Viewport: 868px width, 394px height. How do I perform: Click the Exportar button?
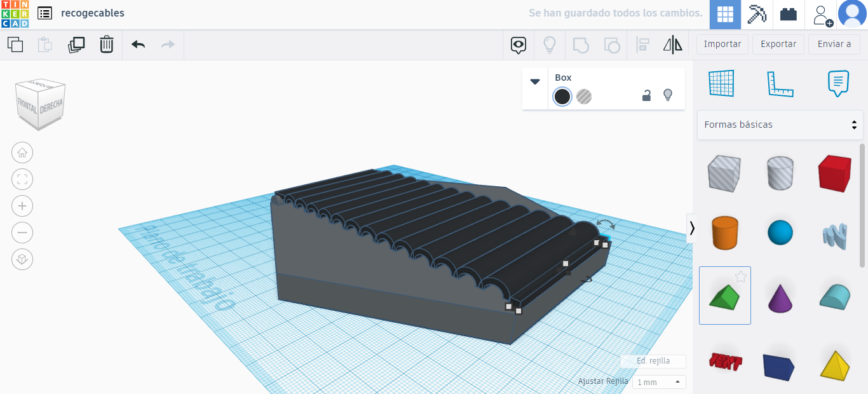(x=778, y=44)
